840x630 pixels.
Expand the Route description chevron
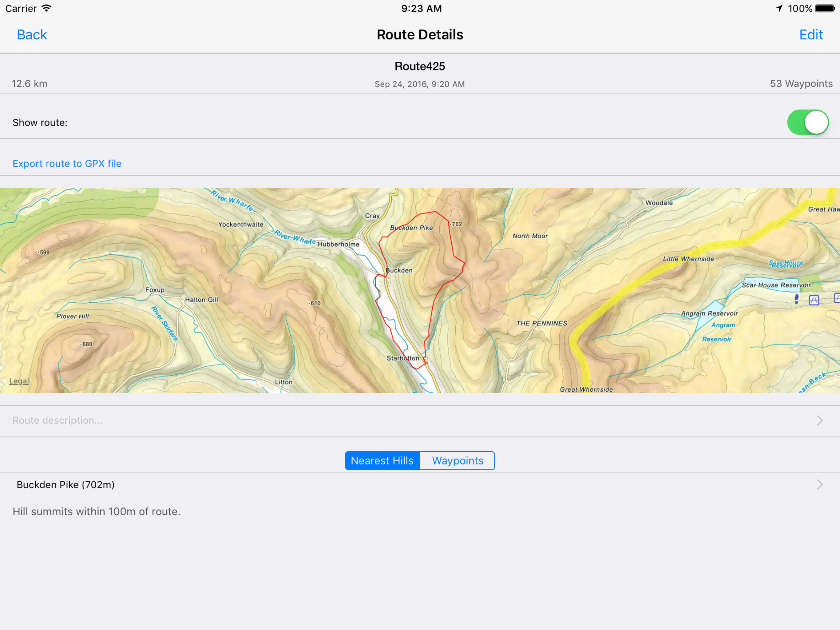click(820, 420)
